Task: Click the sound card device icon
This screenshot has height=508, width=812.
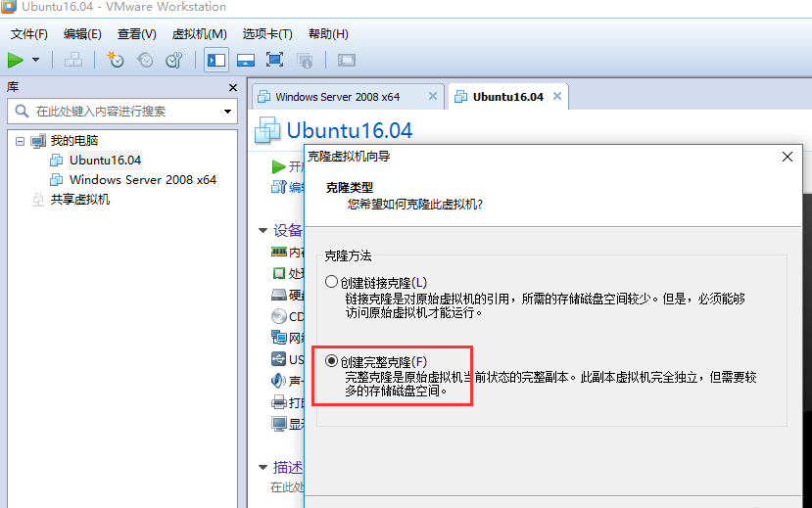Action: click(278, 381)
